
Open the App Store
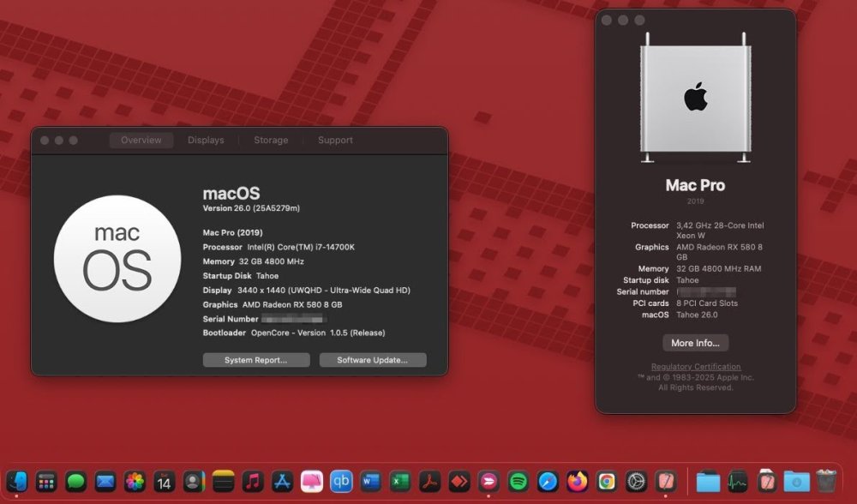(282, 482)
